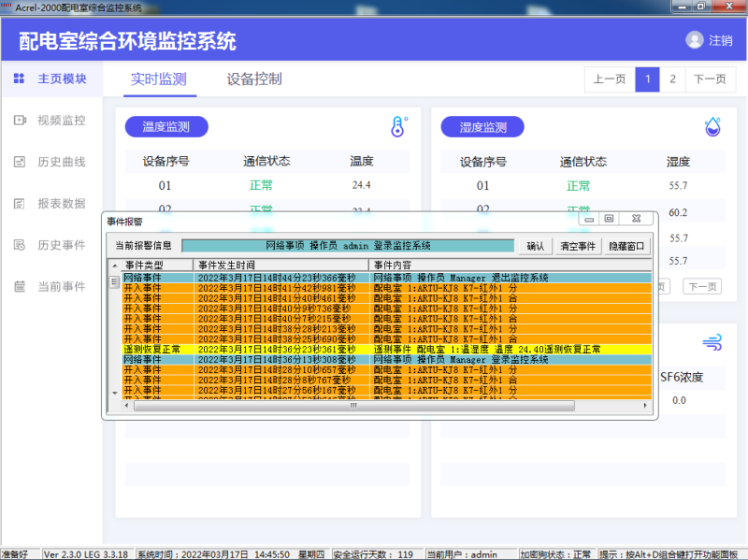
Task: Click 隐藏窗口 button
Action: click(x=626, y=246)
